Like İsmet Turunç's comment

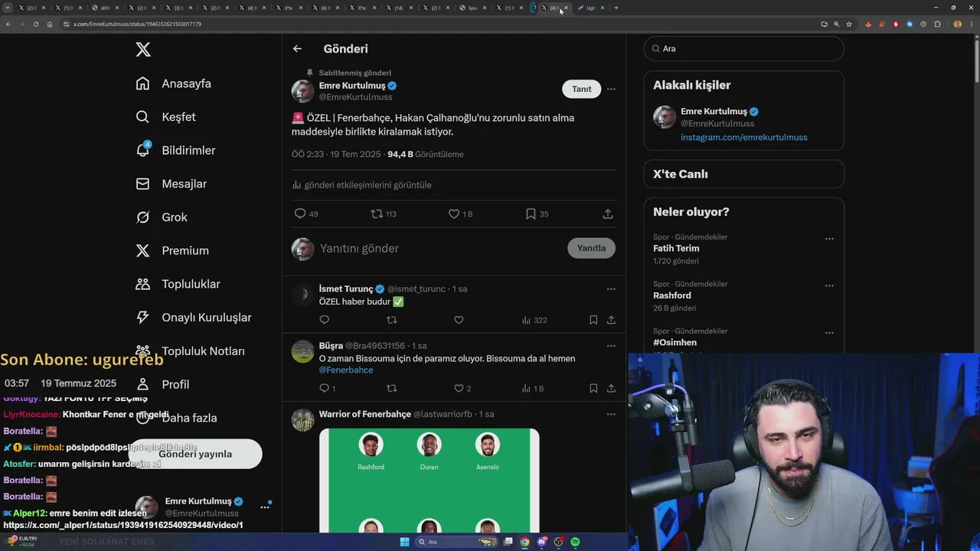tap(459, 320)
